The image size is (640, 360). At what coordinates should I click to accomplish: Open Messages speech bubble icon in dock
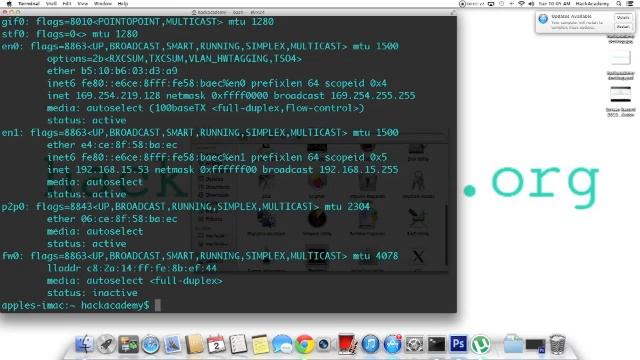click(282, 344)
